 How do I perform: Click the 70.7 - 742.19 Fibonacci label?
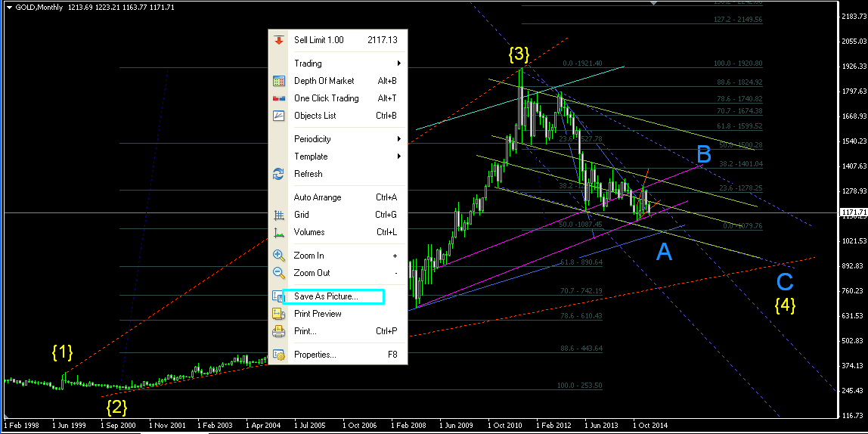(x=581, y=290)
